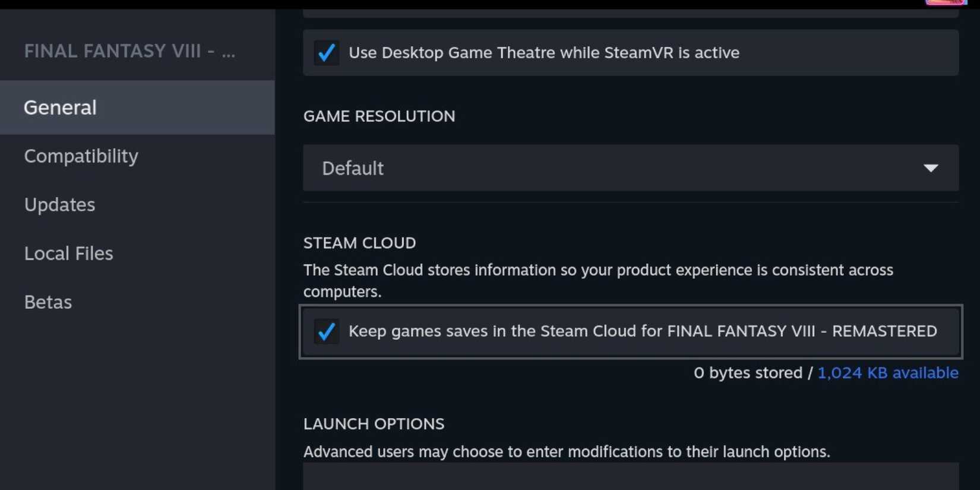
Task: Uncheck the Desktop Game Theatre checkbox
Action: (x=327, y=53)
